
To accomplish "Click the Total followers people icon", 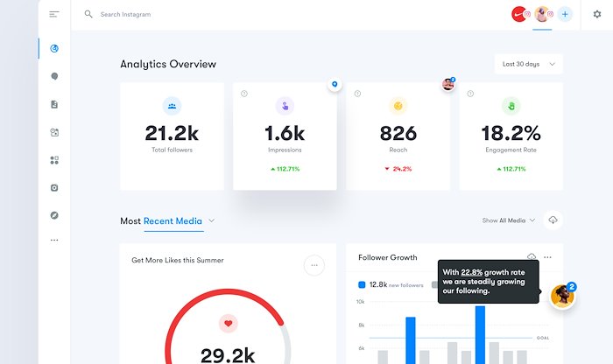I will (172, 106).
